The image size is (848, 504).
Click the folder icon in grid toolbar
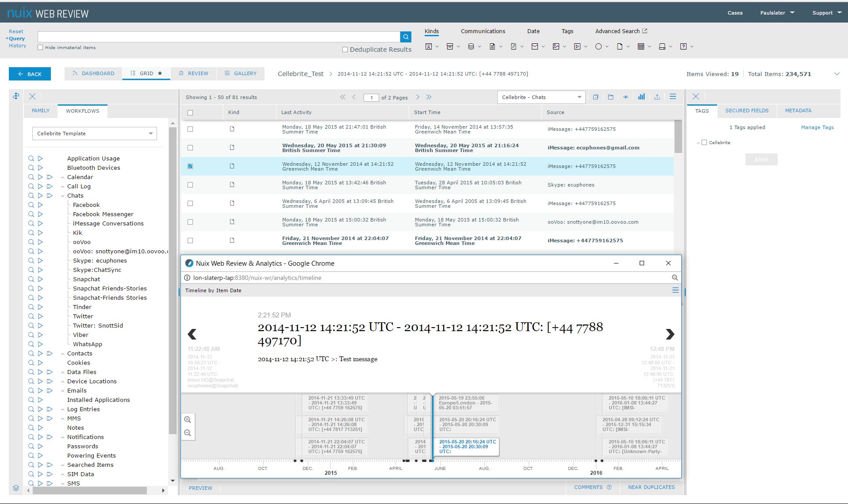[x=611, y=97]
